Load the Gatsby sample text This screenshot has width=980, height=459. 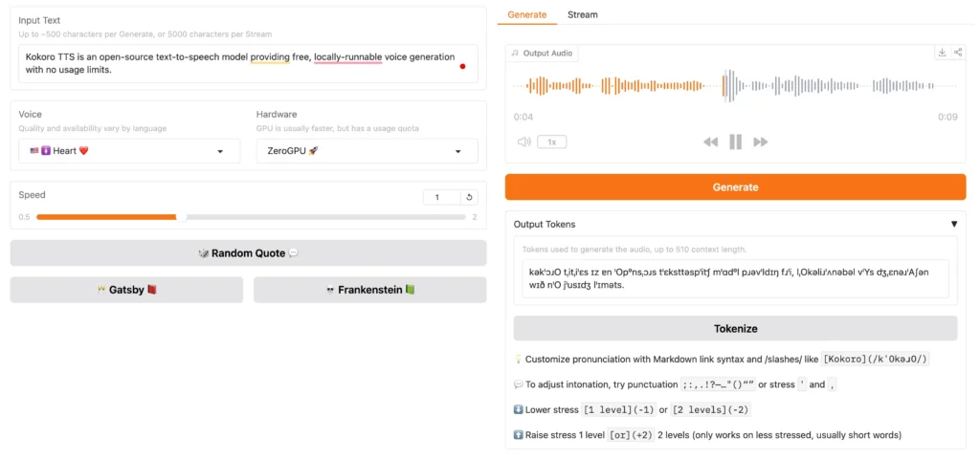126,289
